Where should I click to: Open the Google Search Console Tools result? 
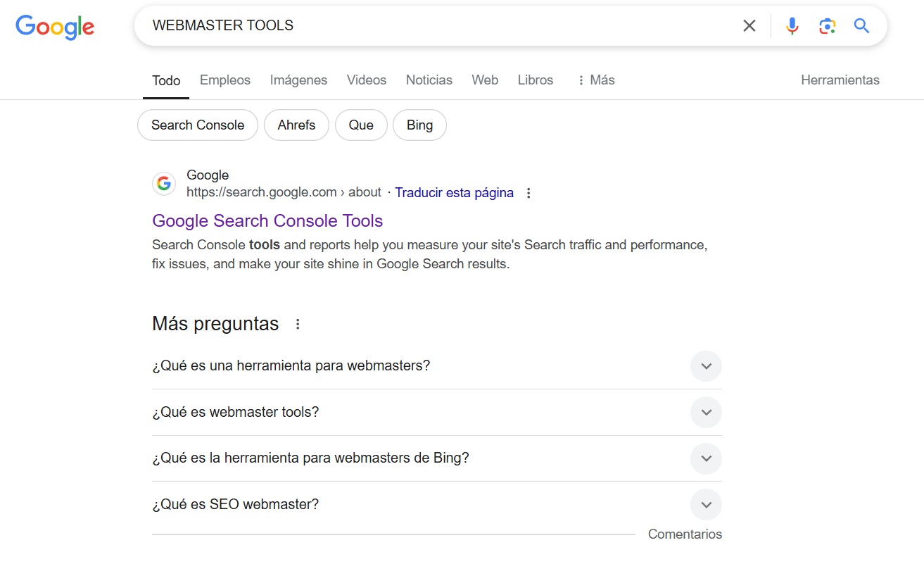[x=267, y=221]
